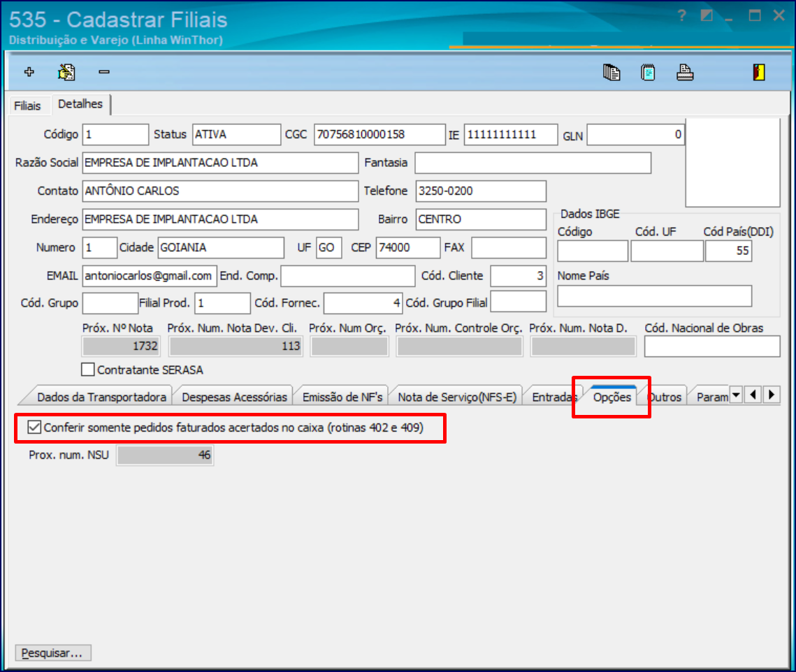The height and width of the screenshot is (672, 796).
Task: Click the EMAIL field
Action: tap(150, 276)
